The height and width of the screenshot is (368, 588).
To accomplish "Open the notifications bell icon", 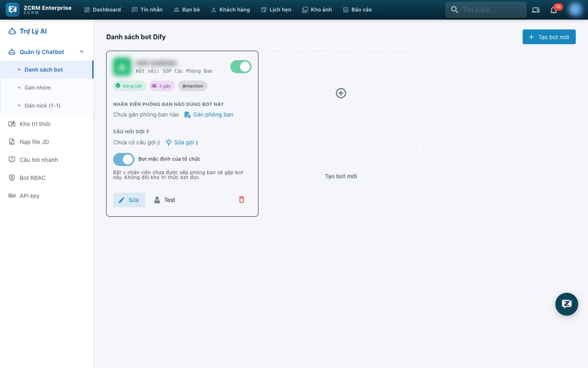I will coord(554,10).
